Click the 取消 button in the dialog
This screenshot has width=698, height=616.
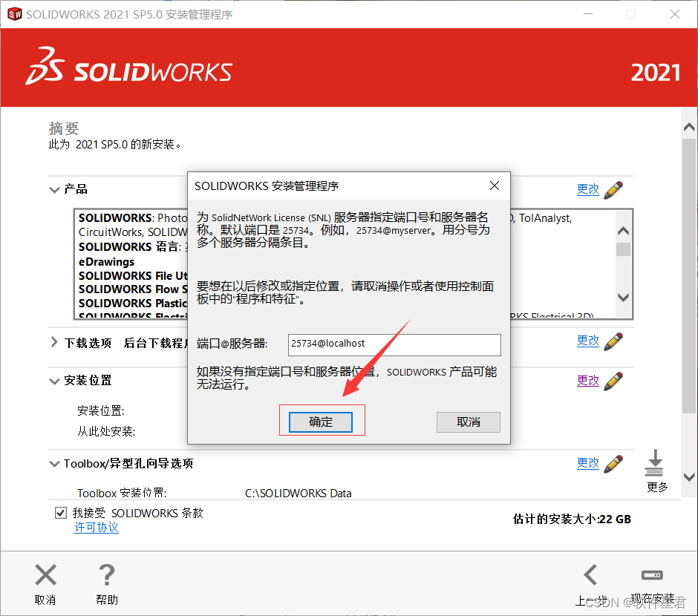(x=469, y=422)
